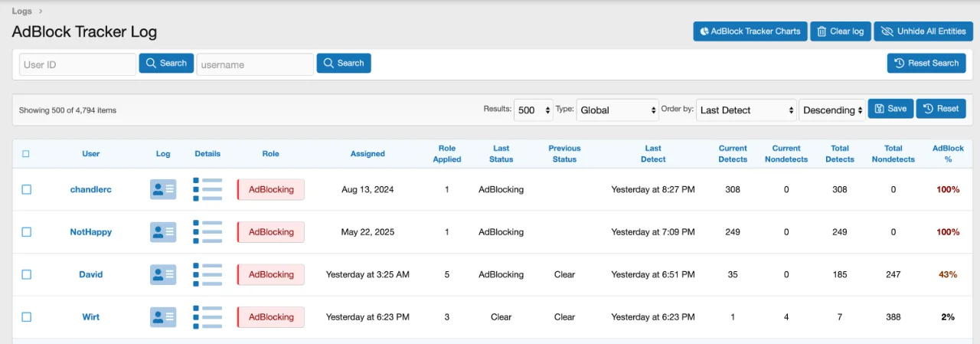Click 'Showing 500 of 4,794 items' text
This screenshot has width=980, height=344.
(x=67, y=110)
